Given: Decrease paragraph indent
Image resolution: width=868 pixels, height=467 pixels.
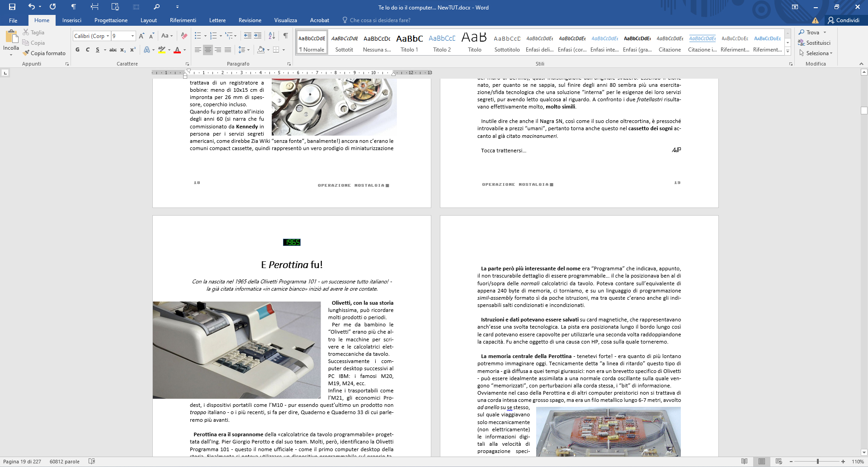Looking at the screenshot, I should click(247, 36).
